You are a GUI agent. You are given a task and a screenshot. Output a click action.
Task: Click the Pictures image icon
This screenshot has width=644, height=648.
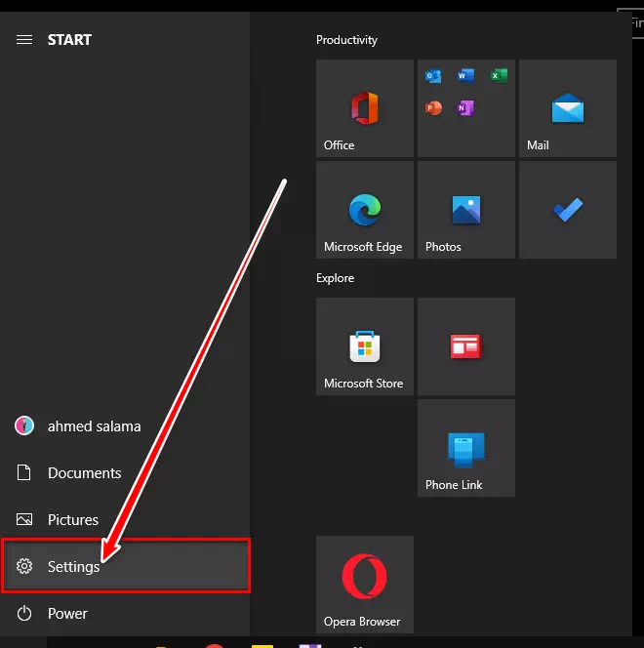click(24, 519)
